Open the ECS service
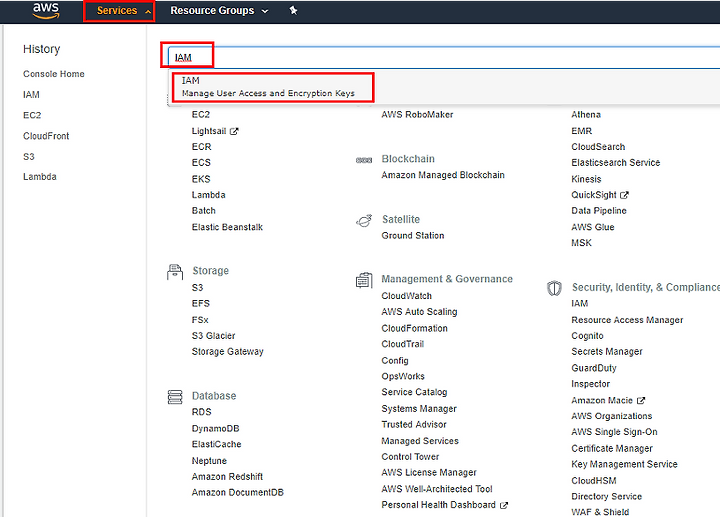The width and height of the screenshot is (720, 517). click(201, 163)
